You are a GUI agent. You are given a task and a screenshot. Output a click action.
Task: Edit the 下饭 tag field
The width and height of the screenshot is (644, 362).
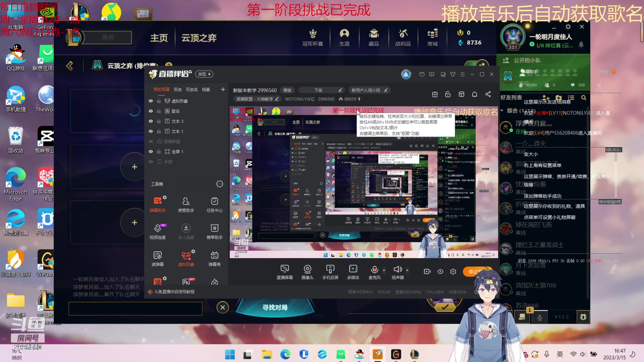321,90
